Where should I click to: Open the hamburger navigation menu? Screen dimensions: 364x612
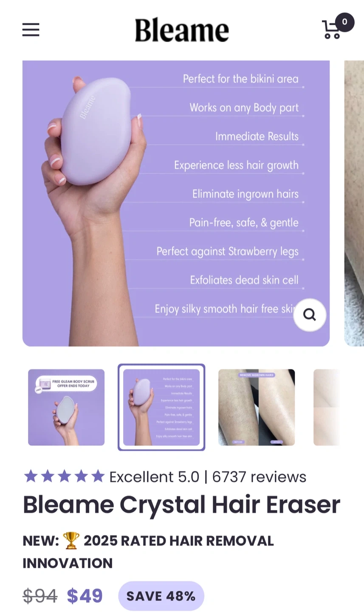[31, 30]
